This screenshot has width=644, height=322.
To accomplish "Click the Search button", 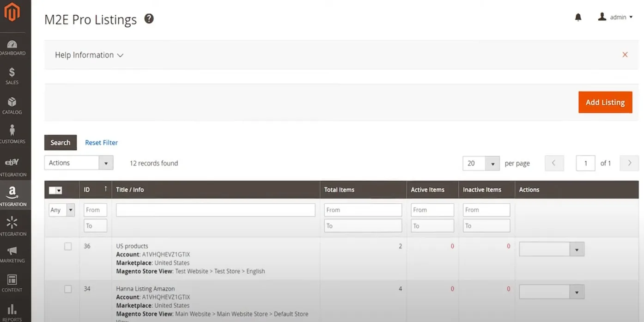I will coord(61,143).
